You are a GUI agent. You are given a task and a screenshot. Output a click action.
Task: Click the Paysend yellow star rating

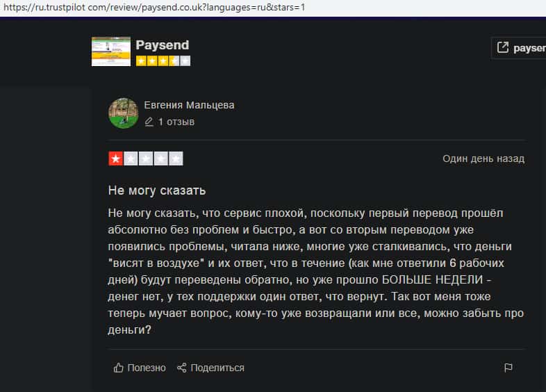click(163, 61)
